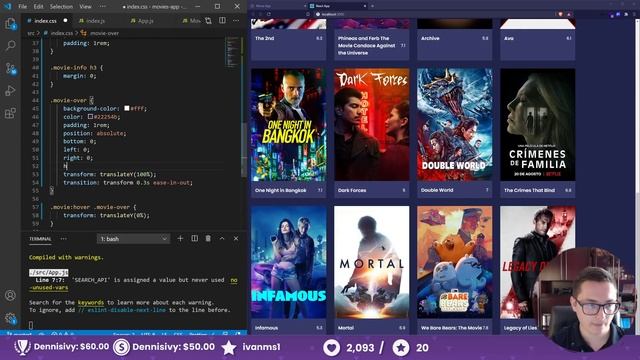
Task: Click the 'Ava' movie title
Action: click(x=509, y=38)
